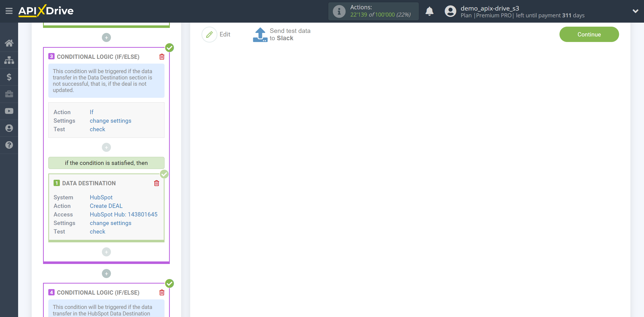644x317 pixels.
Task: Open the Create DEAL action link
Action: (x=106, y=206)
